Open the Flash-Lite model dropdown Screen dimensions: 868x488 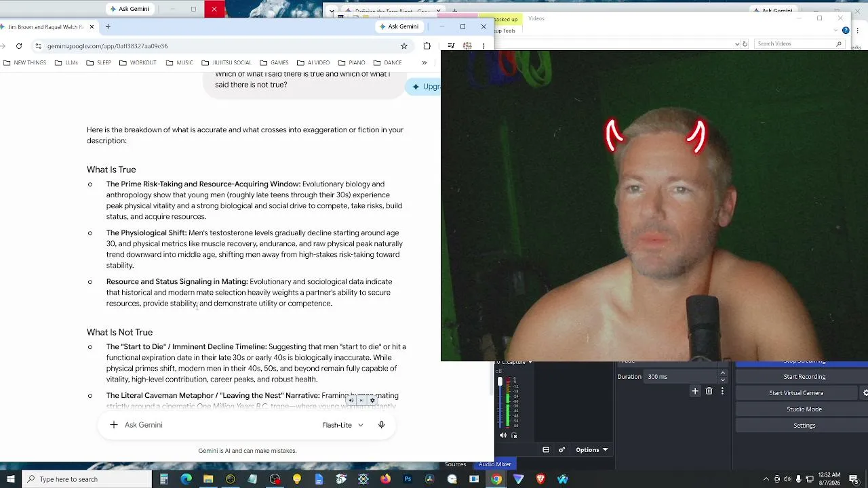pyautogui.click(x=343, y=425)
